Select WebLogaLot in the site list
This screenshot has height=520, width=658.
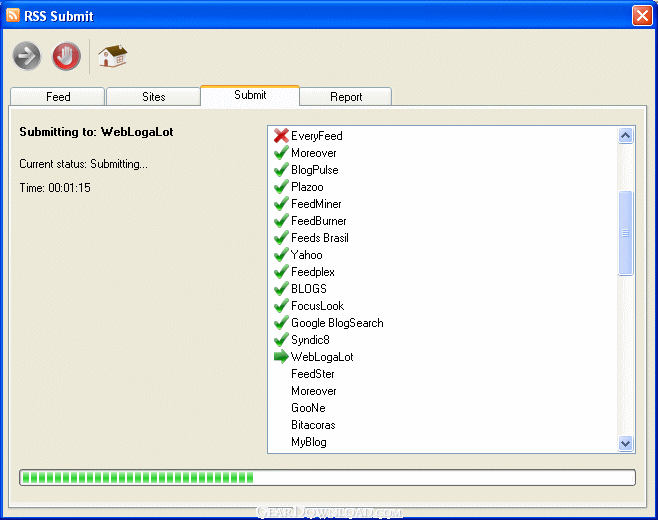322,357
